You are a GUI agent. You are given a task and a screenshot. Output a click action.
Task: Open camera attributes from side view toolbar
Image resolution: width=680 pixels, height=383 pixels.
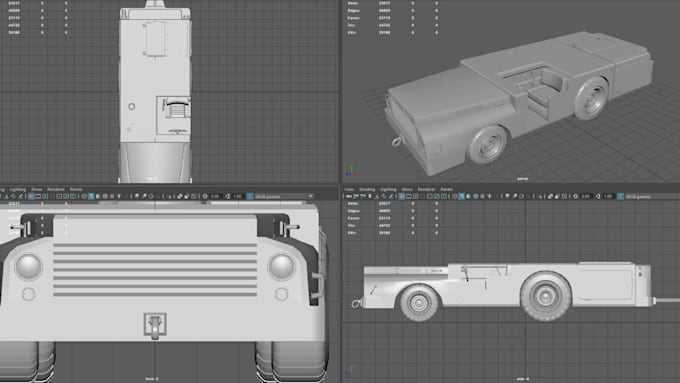click(363, 196)
